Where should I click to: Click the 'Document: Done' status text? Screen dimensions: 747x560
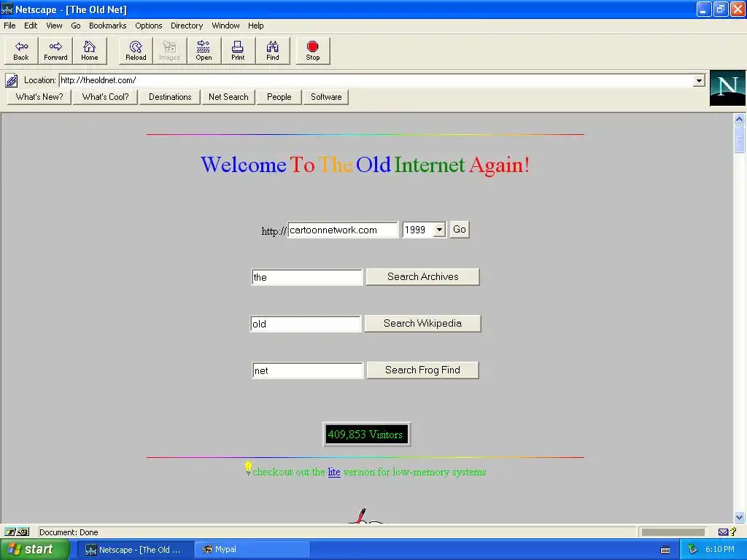(x=69, y=532)
